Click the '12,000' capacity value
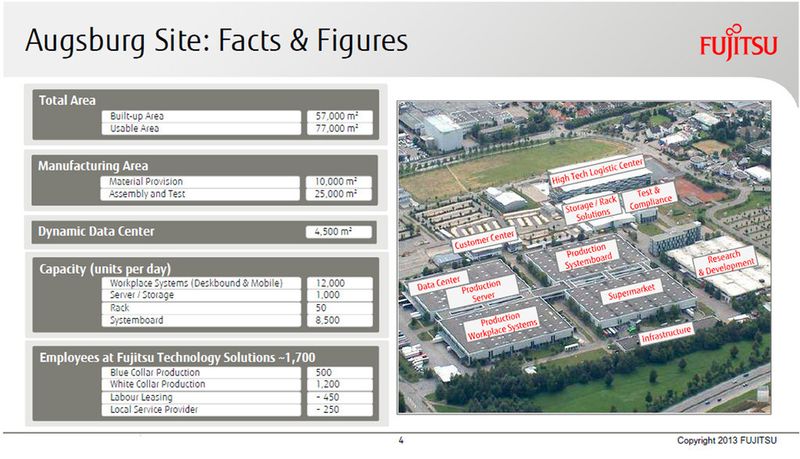800x459 pixels. pyautogui.click(x=330, y=283)
